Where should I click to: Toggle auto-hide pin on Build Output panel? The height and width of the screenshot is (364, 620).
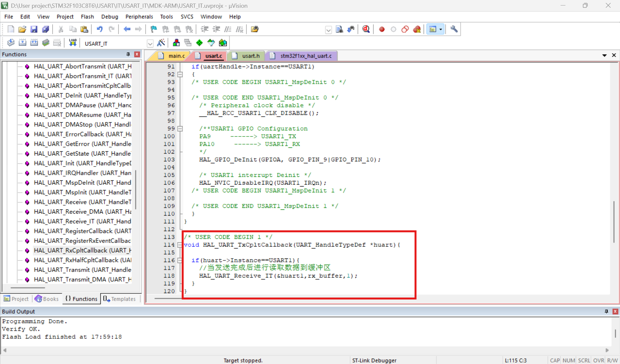606,311
